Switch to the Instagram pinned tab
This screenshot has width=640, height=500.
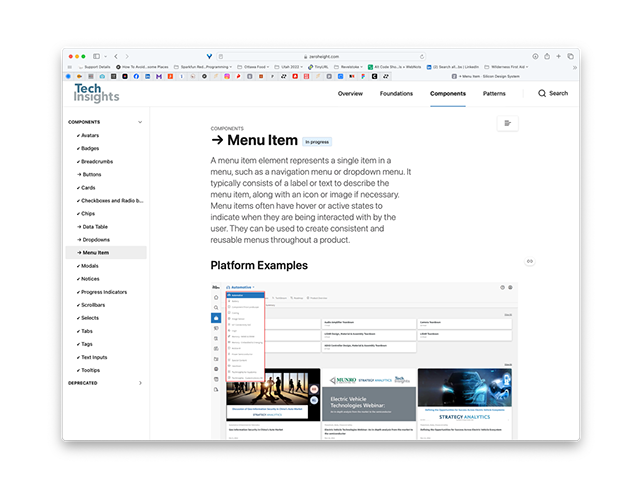click(227, 76)
